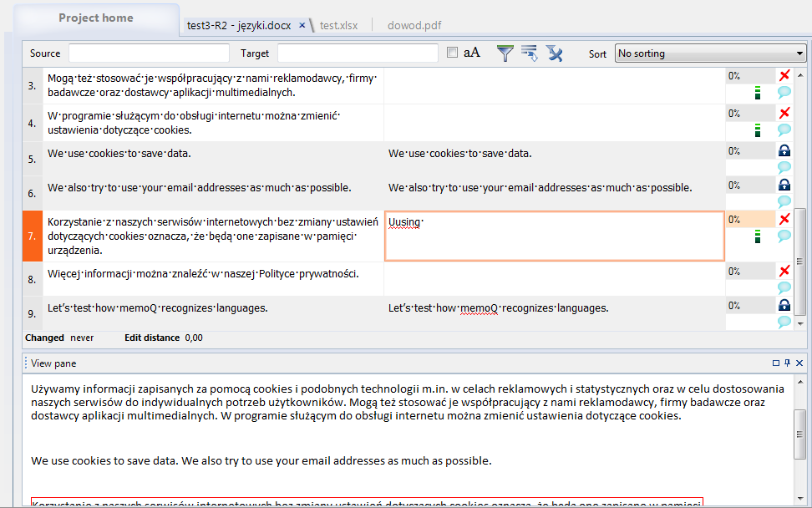Click the clear filter icon
This screenshot has height=508, width=812.
pos(555,53)
